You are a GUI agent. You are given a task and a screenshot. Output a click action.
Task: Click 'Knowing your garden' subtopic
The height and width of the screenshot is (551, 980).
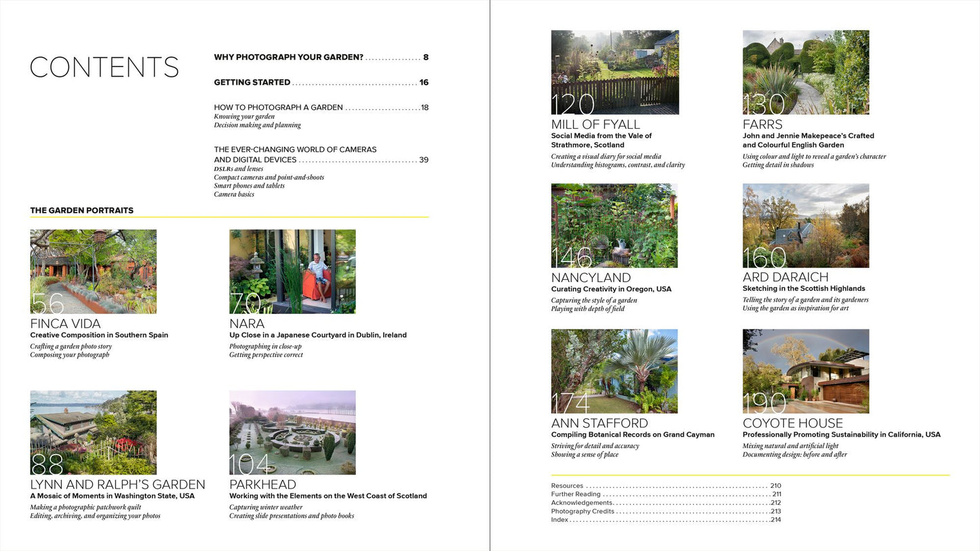[x=244, y=117]
